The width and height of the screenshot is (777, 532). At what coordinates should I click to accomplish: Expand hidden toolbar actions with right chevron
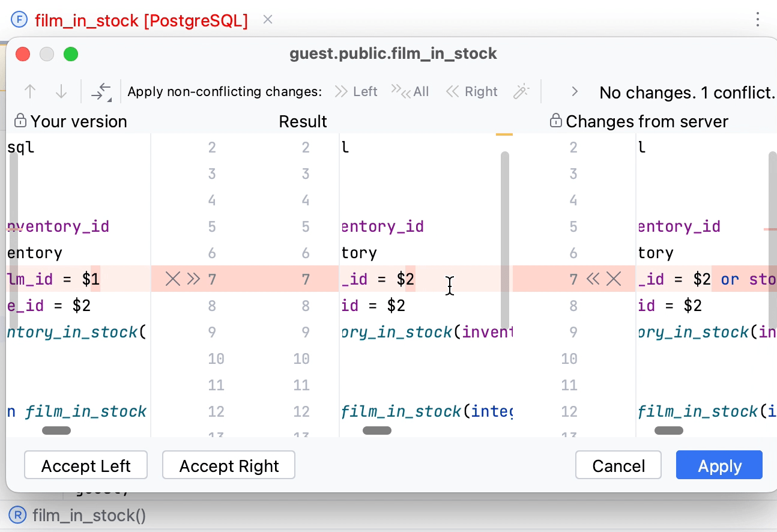[x=574, y=91]
